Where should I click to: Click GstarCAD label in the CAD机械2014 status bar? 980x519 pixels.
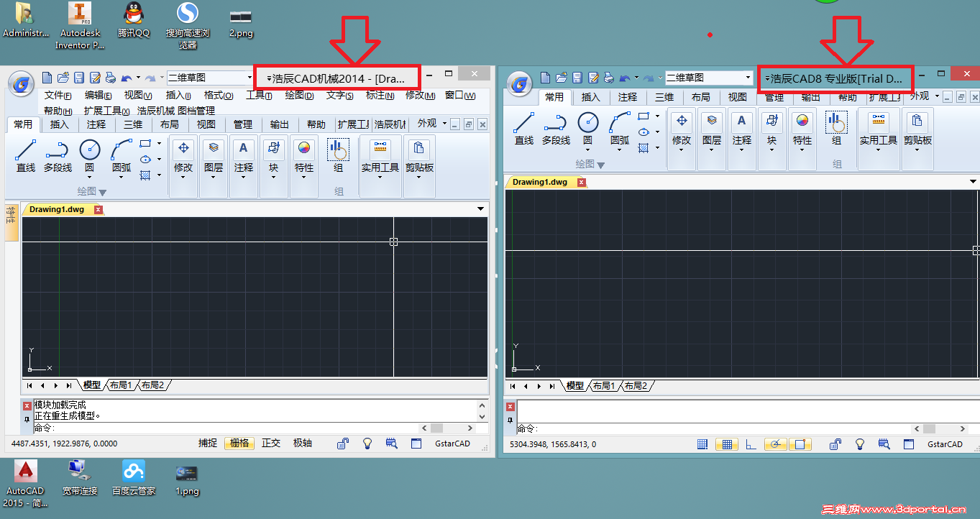coord(452,444)
